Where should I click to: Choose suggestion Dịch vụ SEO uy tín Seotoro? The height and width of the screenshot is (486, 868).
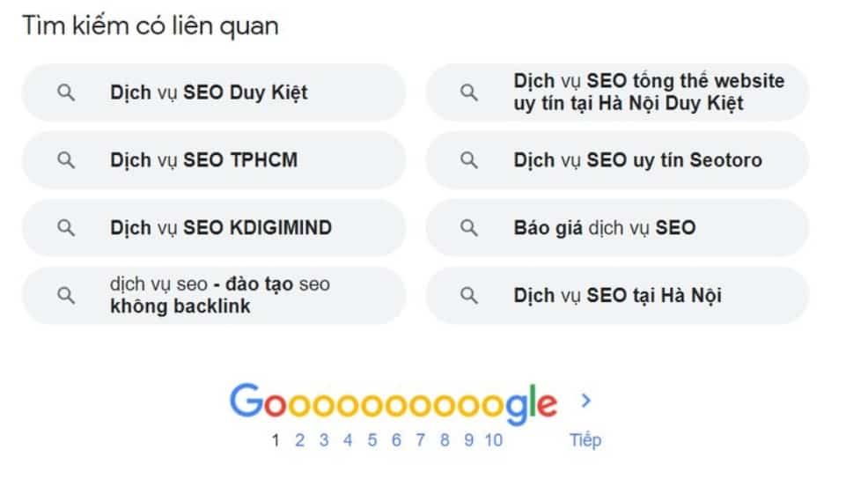click(x=637, y=160)
